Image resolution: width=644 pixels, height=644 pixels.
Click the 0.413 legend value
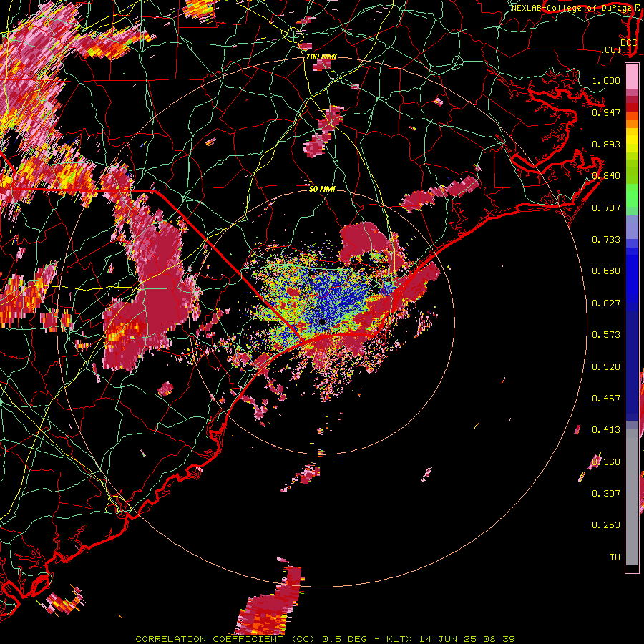click(606, 430)
